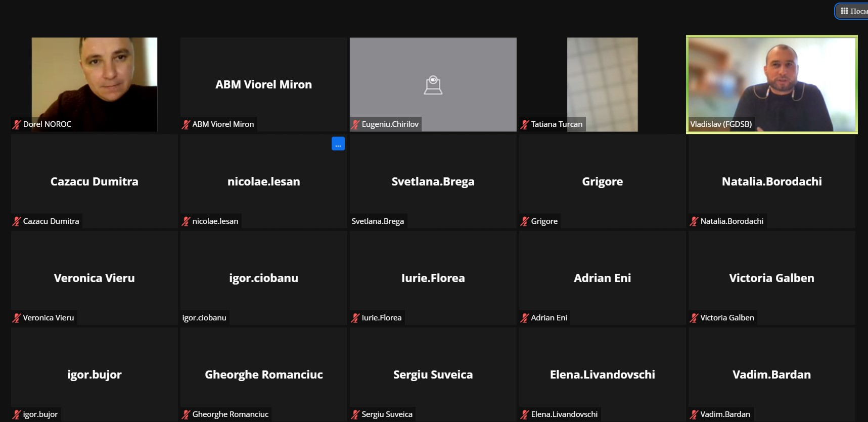The image size is (868, 422).
Task: Click muted mic icon on ABM Viorel Miron label
Action: click(186, 124)
